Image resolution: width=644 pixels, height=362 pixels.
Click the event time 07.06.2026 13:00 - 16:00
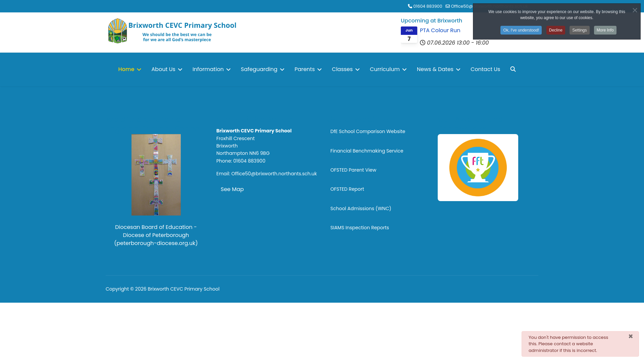click(x=458, y=43)
